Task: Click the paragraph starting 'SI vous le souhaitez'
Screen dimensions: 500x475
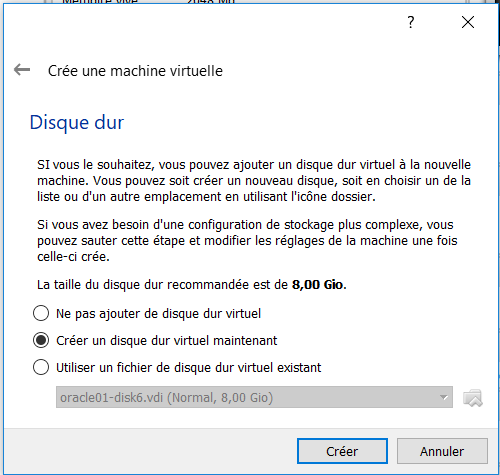Action: (254, 181)
